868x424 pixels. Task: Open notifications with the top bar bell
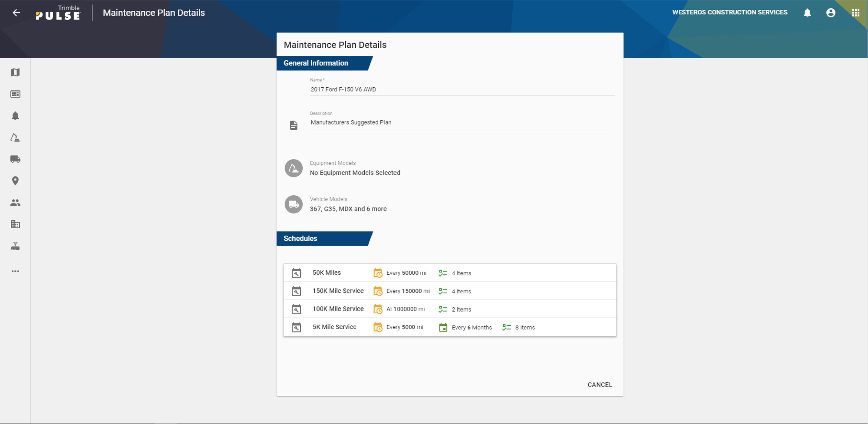(807, 12)
